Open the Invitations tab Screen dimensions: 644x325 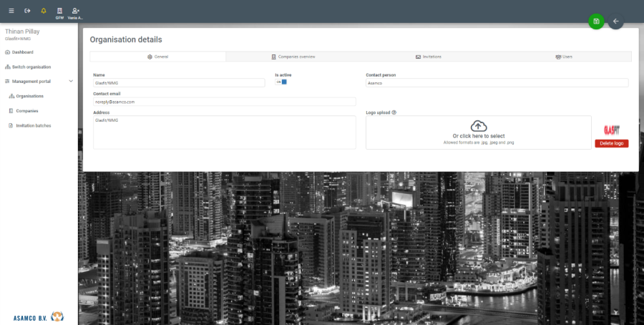(428, 57)
